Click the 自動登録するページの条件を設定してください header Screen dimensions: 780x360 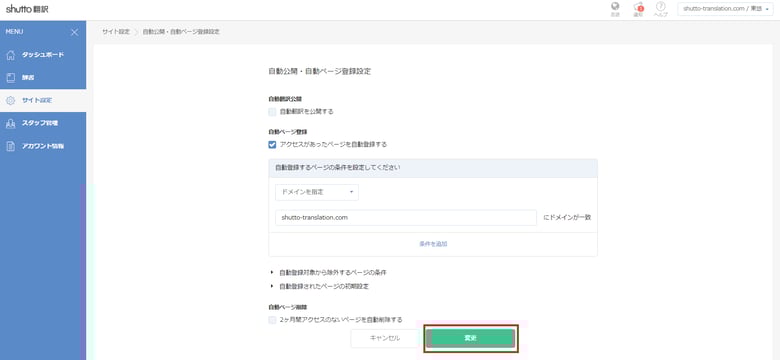coord(433,168)
